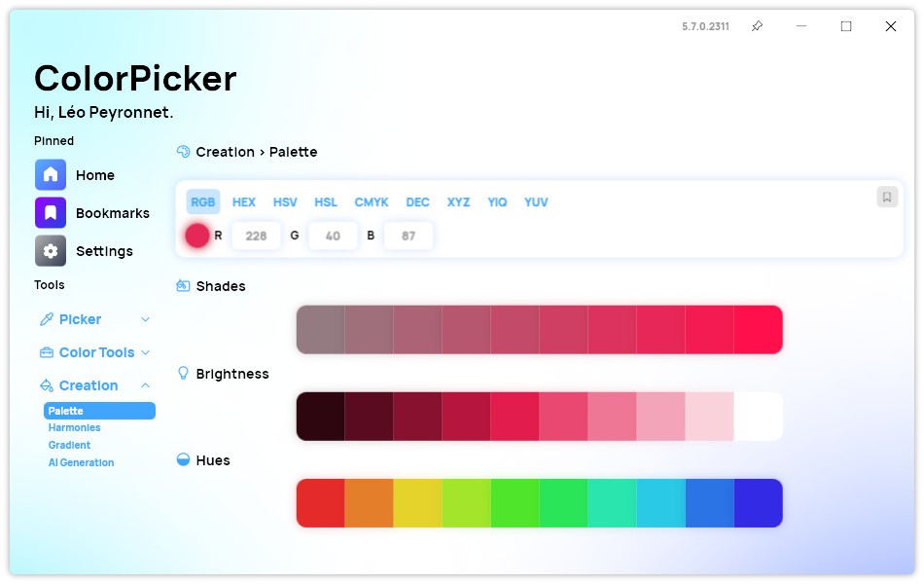Open the Bookmarks section icon
The width and height of the screenshot is (924, 584).
click(50, 213)
